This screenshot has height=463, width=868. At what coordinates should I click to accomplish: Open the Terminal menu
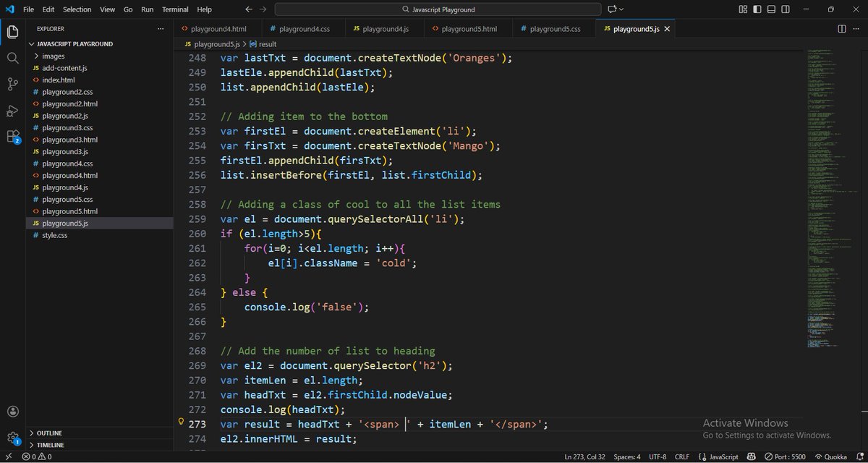(175, 9)
